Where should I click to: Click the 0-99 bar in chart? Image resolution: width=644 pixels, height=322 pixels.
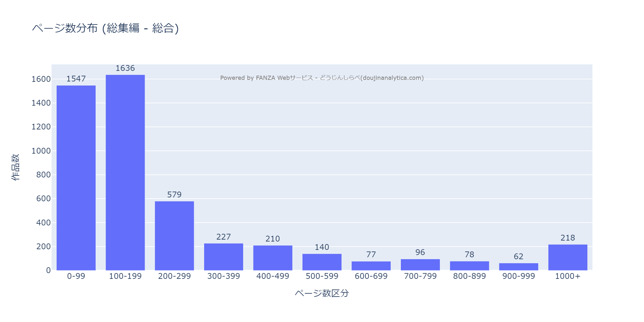point(76,178)
